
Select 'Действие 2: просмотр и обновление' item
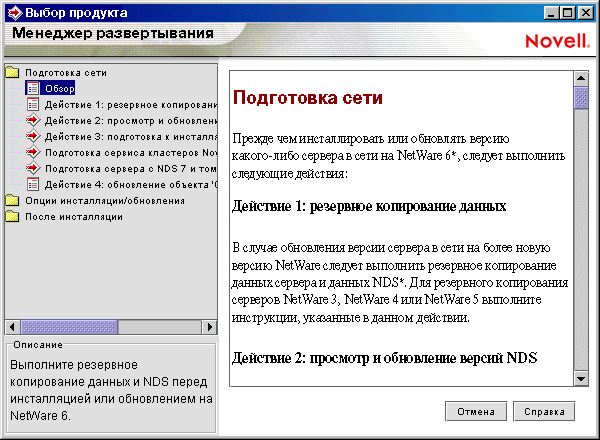[x=131, y=121]
